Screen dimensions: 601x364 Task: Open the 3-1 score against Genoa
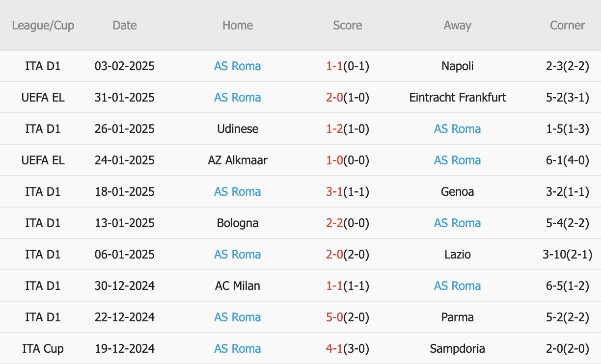point(333,192)
